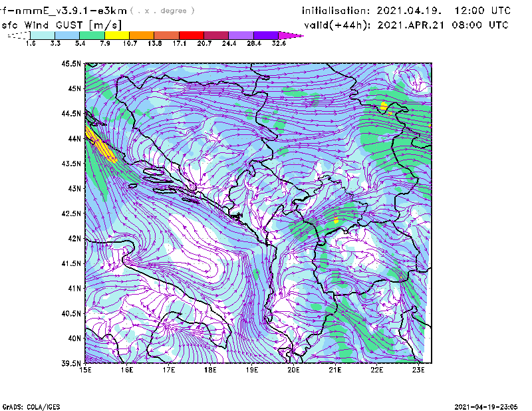Click the '44N' latitude label
Viewport: 532px width, 411px height.
coord(74,138)
